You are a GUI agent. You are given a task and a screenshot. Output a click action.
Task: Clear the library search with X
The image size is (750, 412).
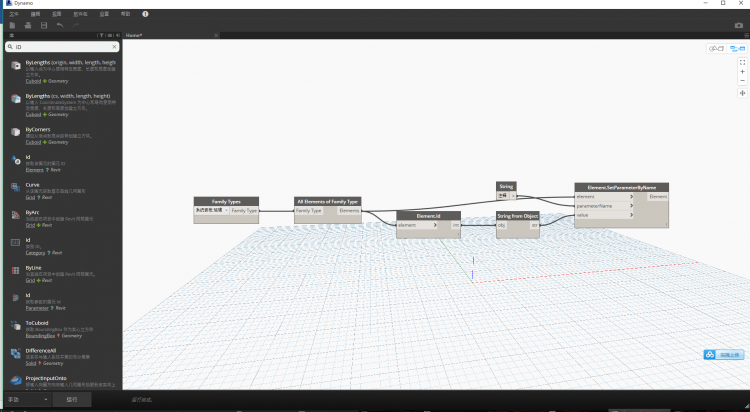point(114,46)
